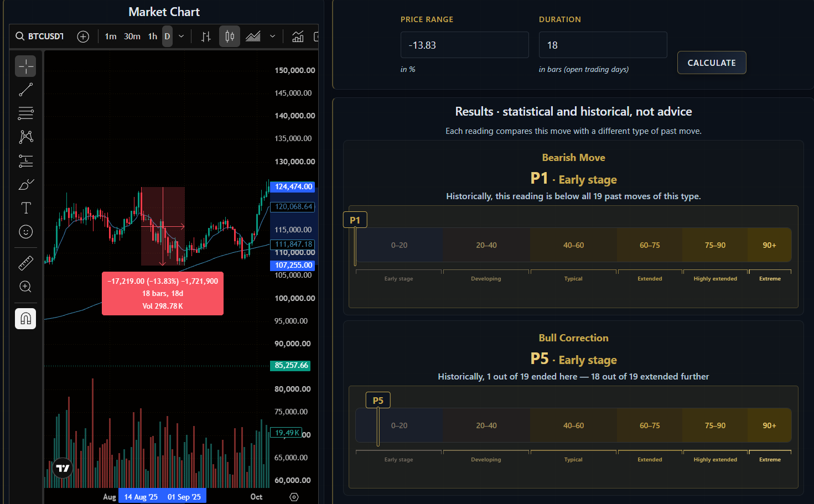Click the 01 Sep '25 date marker
Image resolution: width=814 pixels, height=504 pixels.
(x=184, y=497)
